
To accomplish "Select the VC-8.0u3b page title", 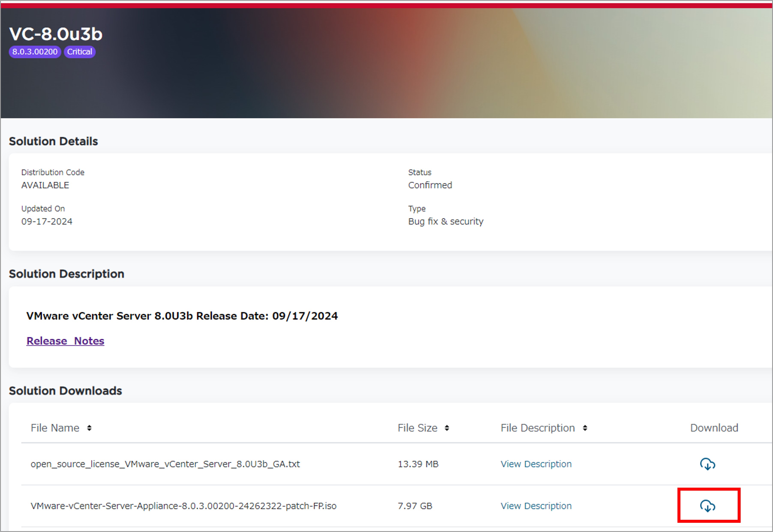I will click(56, 34).
